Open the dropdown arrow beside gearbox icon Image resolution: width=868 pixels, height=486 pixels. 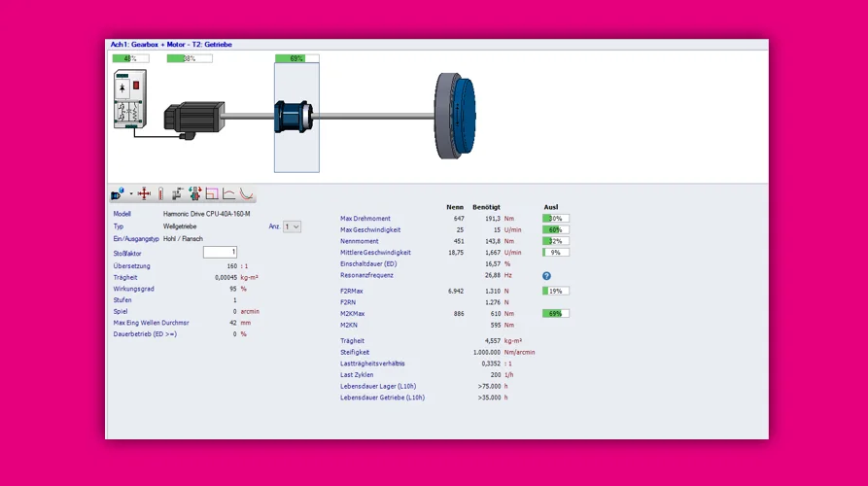[130, 194]
